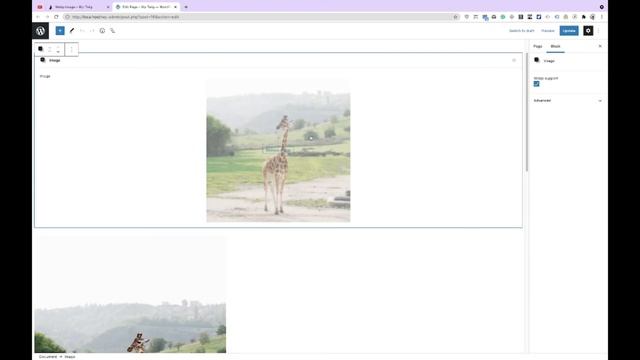Reload the current page

click(56, 17)
